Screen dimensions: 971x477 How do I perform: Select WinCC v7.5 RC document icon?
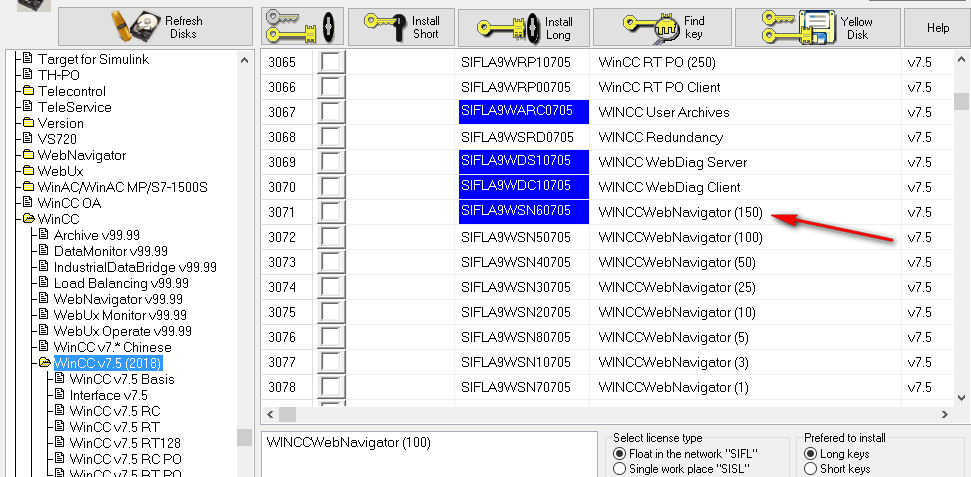coord(59,411)
